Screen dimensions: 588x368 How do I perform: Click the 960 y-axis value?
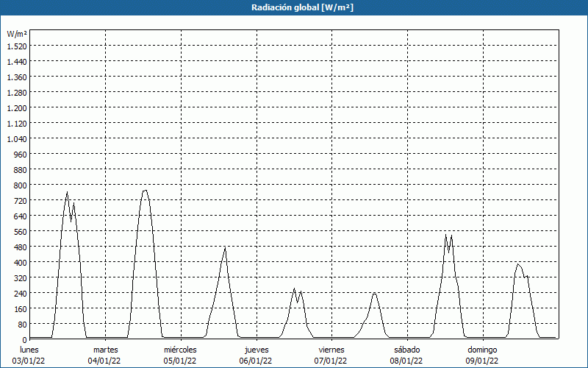21,154
